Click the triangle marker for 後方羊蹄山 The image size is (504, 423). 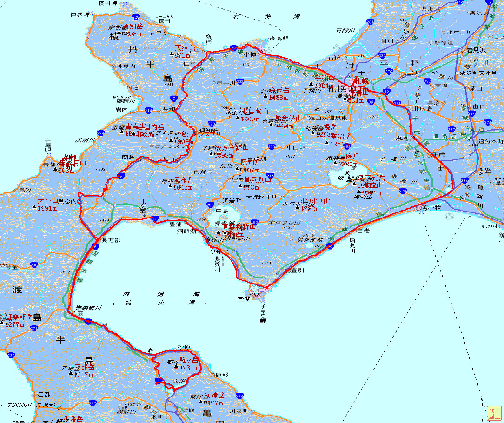click(x=211, y=154)
